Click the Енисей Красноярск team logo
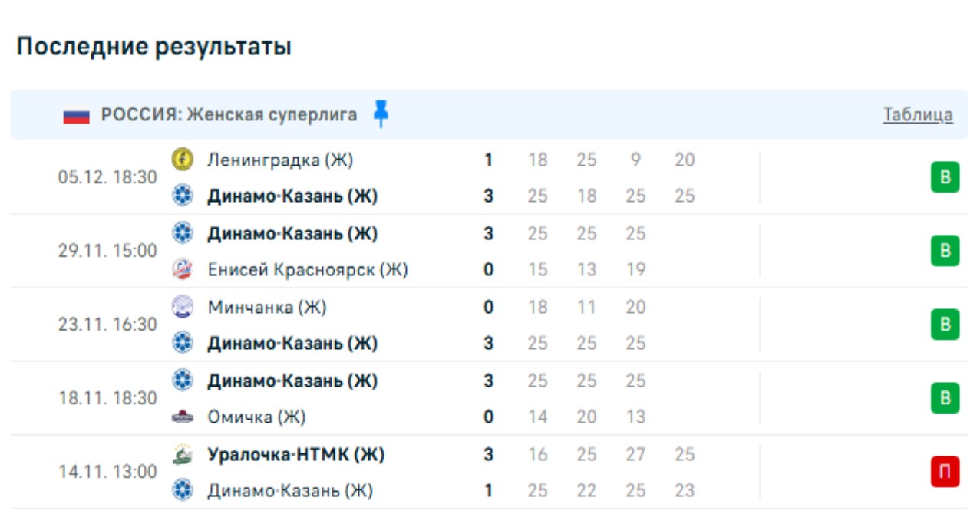 coord(182,269)
